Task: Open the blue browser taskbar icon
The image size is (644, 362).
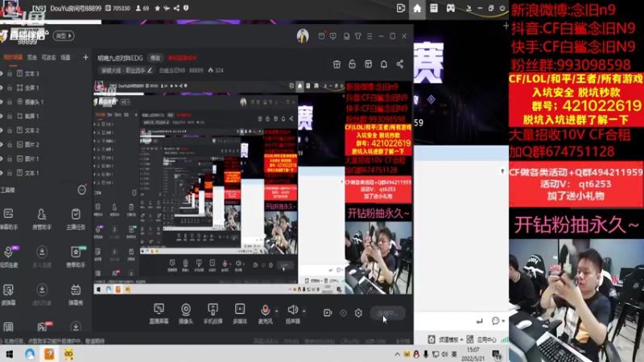Action: (30, 354)
